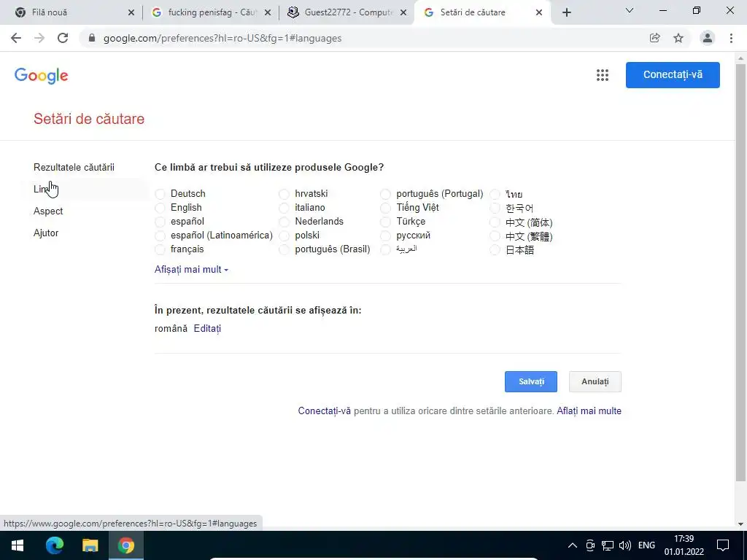Close the 'Filă nouă' tab
747x560 pixels.
131,12
